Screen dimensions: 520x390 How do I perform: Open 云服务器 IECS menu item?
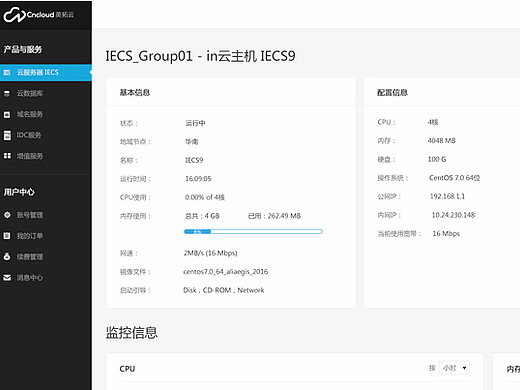46,72
